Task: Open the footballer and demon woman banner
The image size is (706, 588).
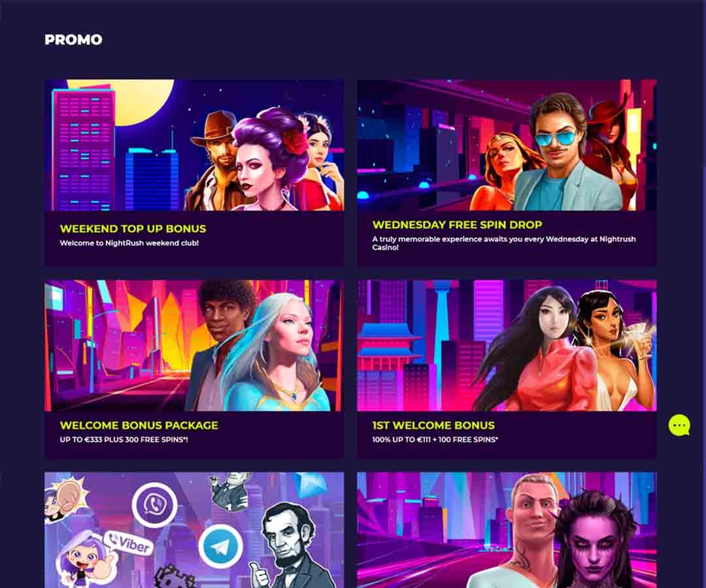Action: [507, 530]
